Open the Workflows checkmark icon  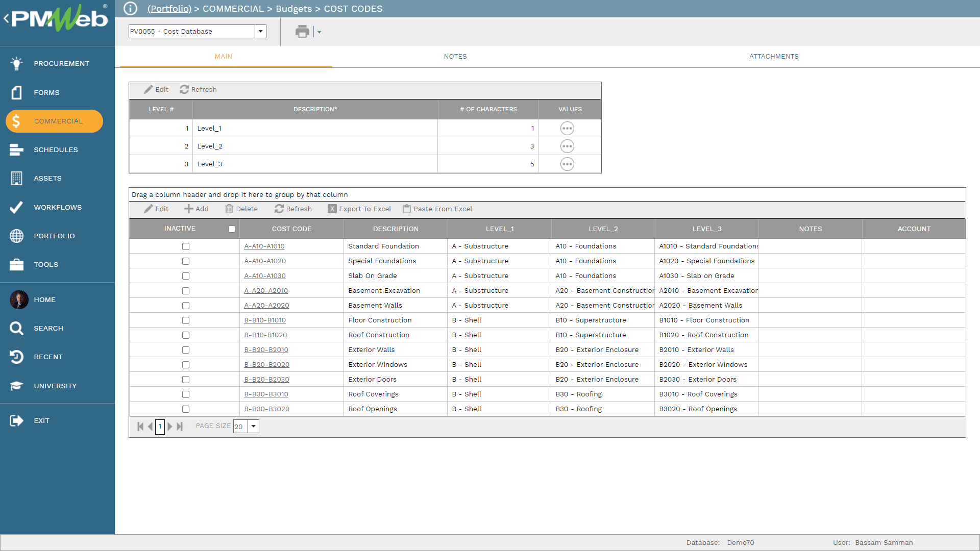click(x=16, y=207)
